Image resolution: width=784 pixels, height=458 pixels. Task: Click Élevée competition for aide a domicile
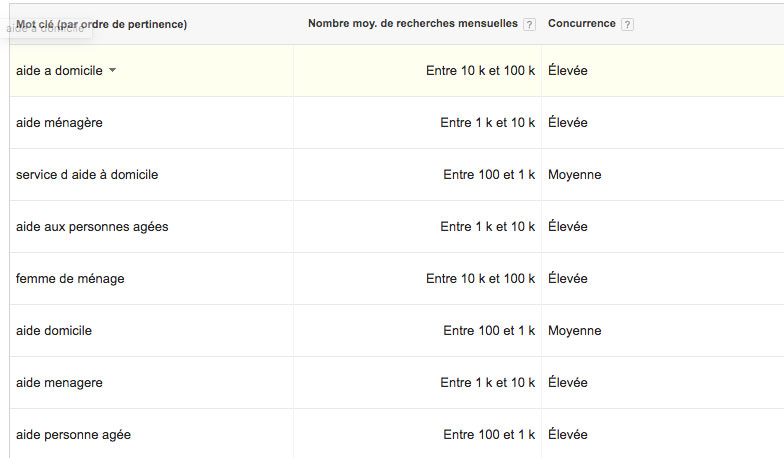(x=568, y=70)
